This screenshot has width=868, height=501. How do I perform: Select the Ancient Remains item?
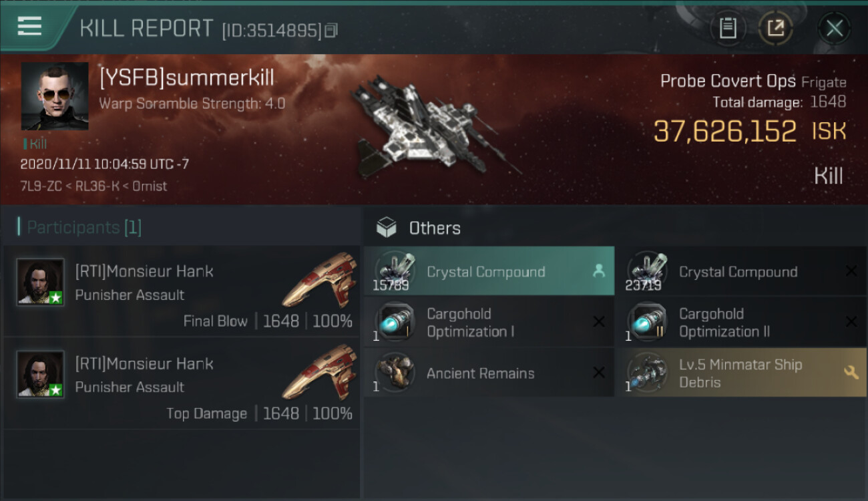pos(489,373)
